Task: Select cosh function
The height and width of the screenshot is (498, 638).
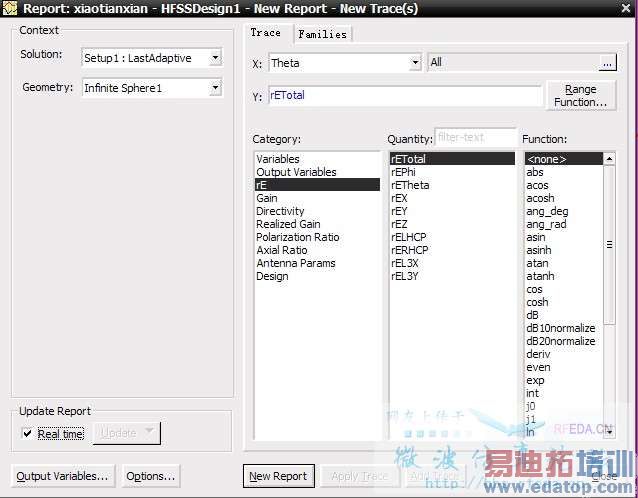Action: [564, 302]
